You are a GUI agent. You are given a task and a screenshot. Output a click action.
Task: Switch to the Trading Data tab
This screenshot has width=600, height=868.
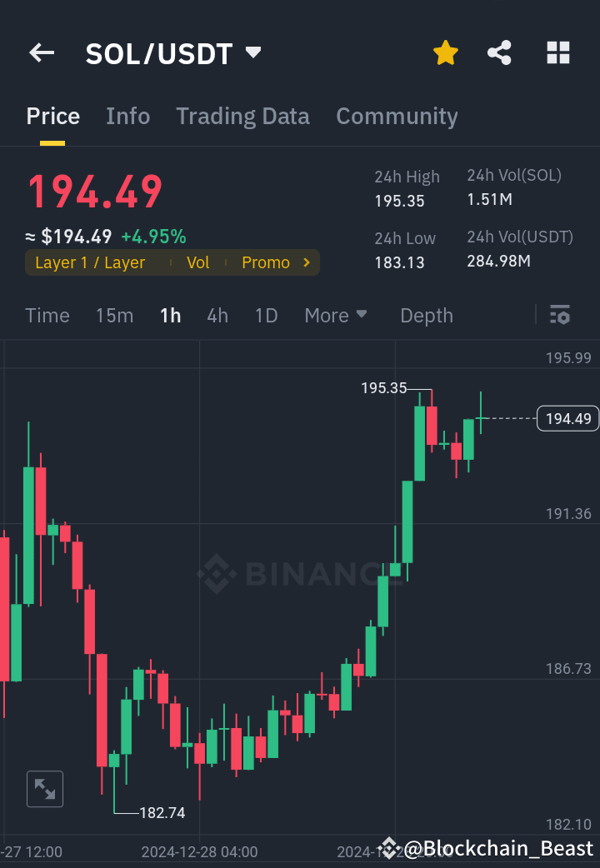242,117
